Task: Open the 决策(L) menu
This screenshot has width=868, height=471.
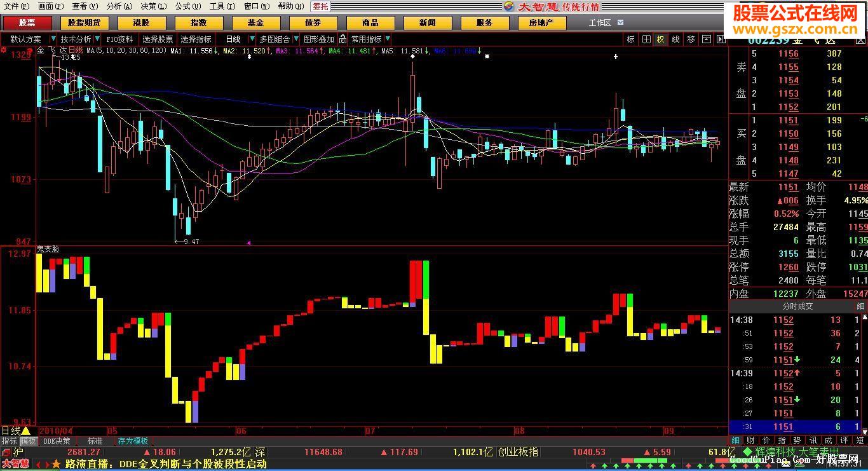Action: (153, 6)
